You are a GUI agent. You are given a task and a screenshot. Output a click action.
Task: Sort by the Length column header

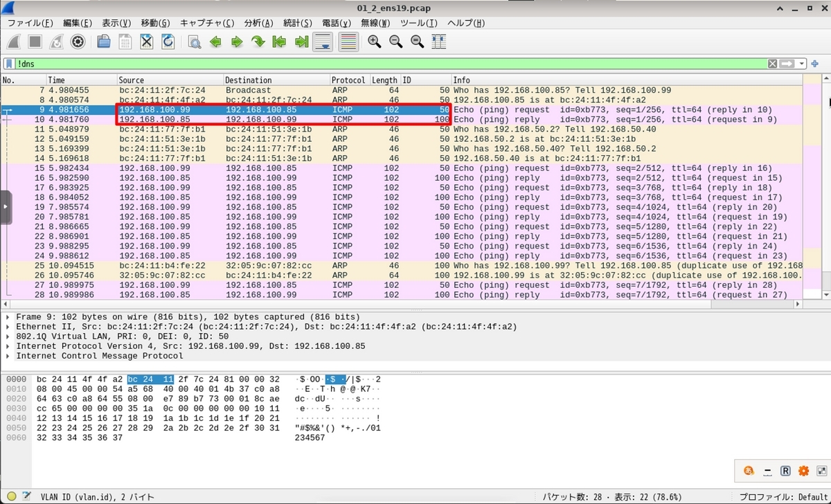pos(386,80)
